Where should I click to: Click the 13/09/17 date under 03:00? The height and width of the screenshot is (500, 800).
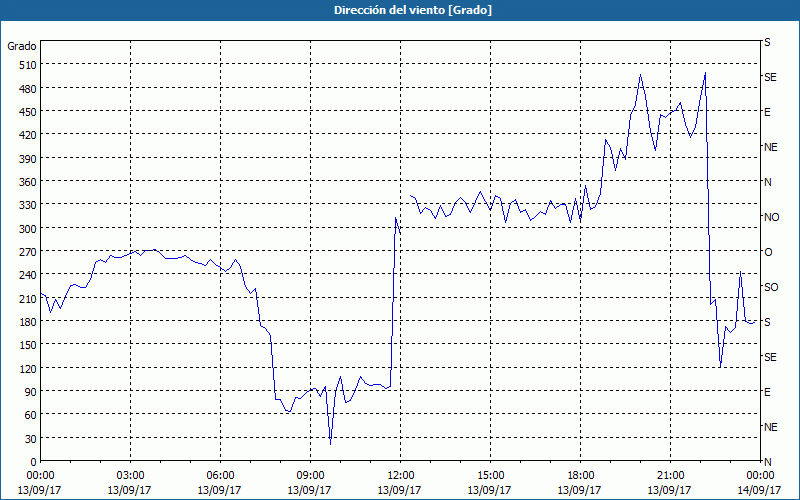tap(129, 490)
